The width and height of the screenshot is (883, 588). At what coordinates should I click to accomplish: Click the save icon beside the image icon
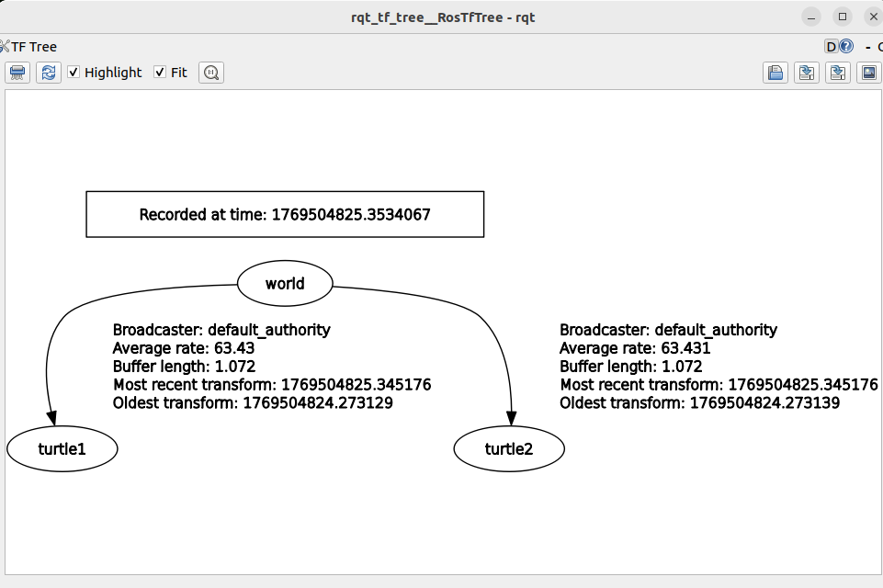click(x=838, y=73)
